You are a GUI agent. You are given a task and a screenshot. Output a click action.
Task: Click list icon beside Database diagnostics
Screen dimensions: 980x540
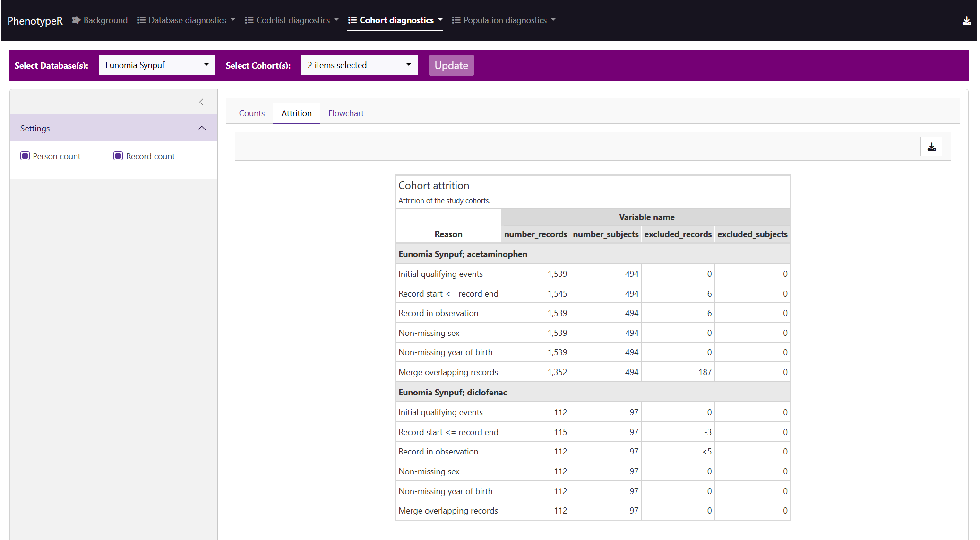[x=141, y=20]
